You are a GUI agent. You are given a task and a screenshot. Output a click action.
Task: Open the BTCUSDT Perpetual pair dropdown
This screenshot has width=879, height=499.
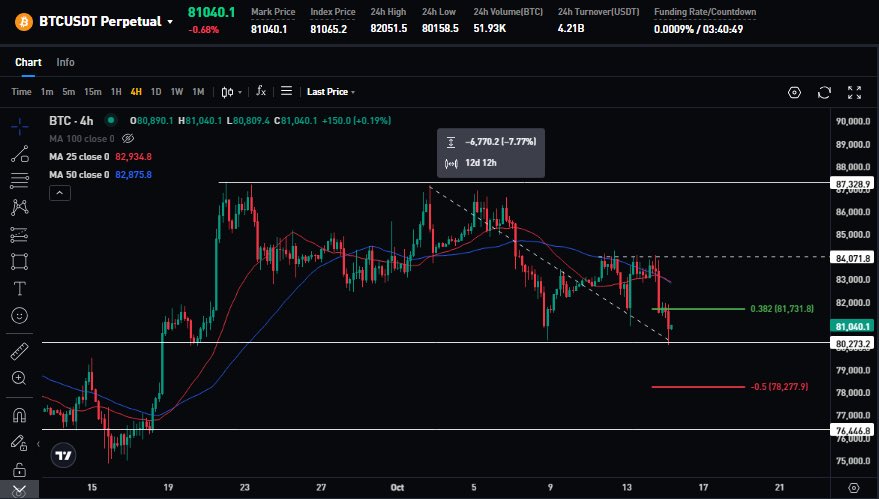(106, 22)
